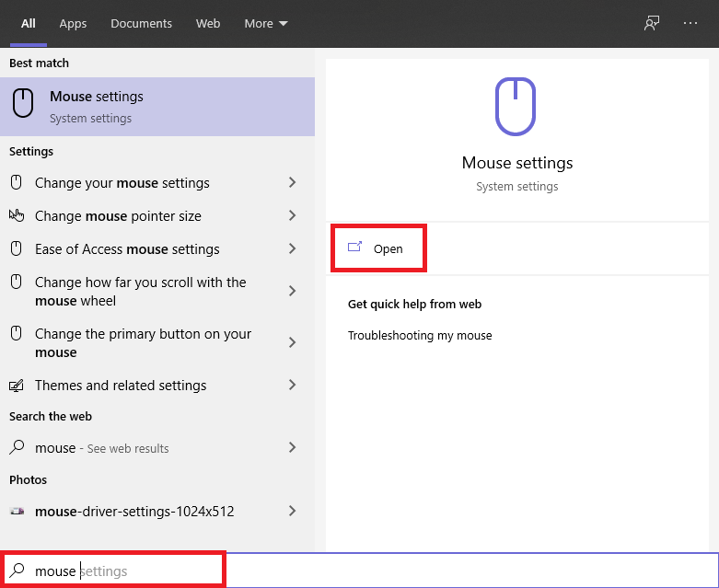The width and height of the screenshot is (719, 588).
Task: Open the three-dot options menu
Action: 690,24
